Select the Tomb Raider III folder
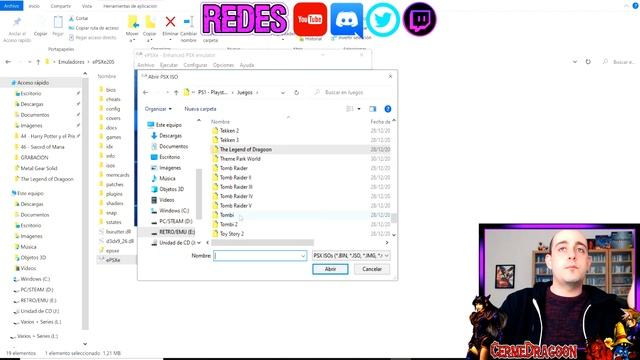640x360 pixels. click(236, 187)
